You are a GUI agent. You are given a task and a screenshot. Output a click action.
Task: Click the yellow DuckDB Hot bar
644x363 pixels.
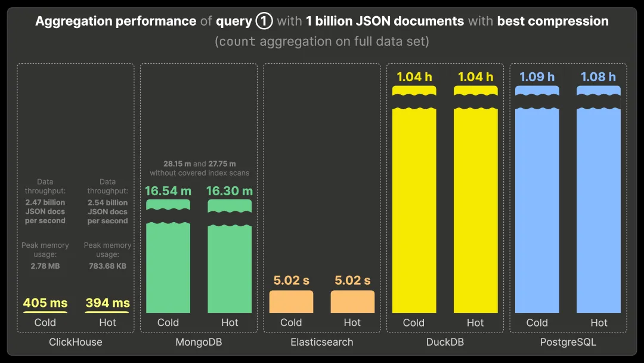tap(476, 199)
